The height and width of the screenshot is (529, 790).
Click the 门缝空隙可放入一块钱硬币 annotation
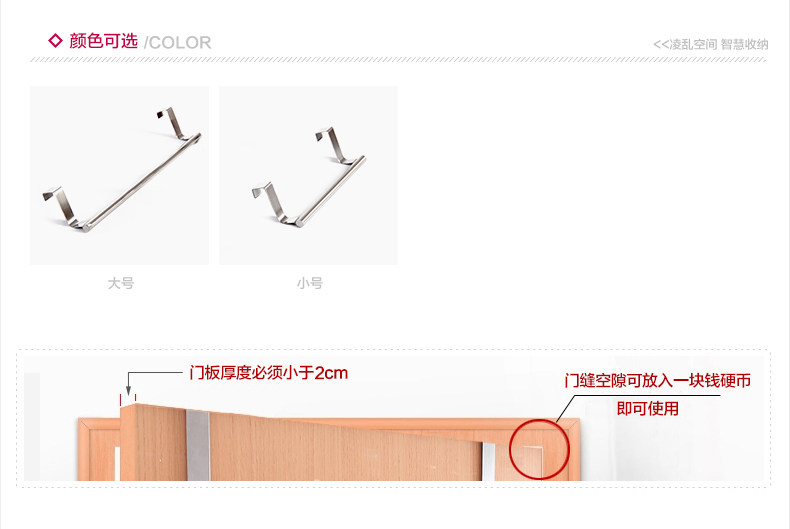tap(657, 380)
